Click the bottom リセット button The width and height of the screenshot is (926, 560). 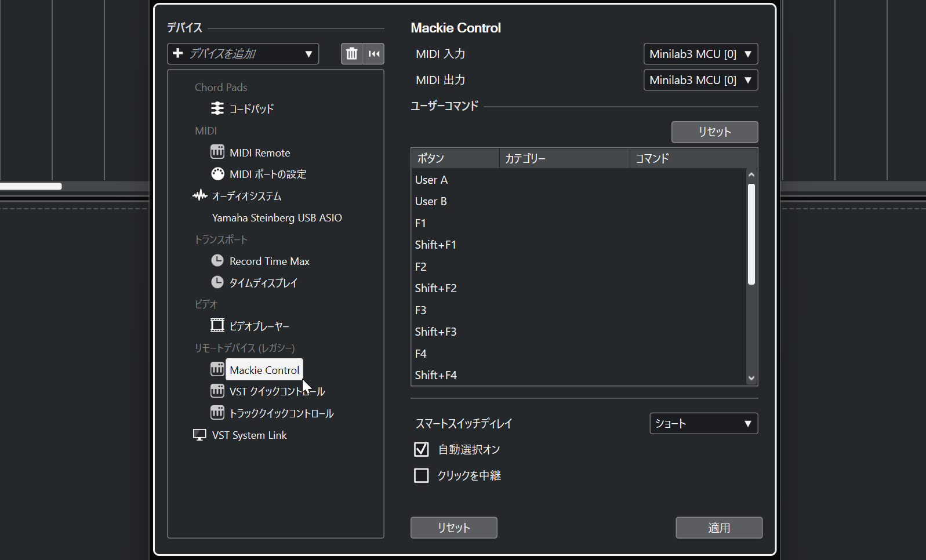[453, 528]
